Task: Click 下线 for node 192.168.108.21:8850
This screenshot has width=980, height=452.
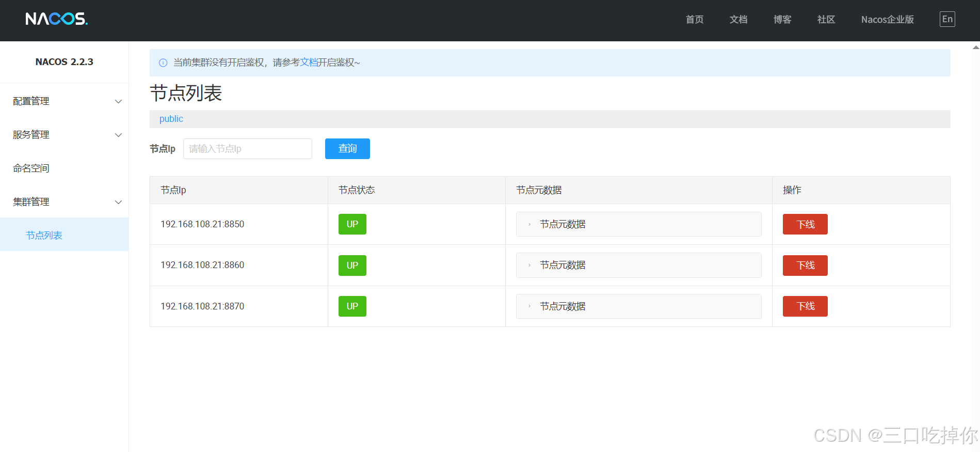Action: [x=805, y=224]
